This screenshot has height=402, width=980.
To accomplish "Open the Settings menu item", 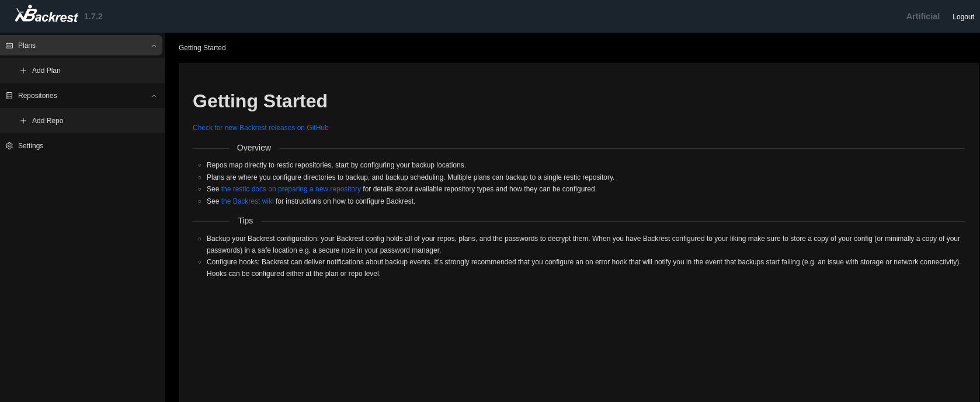I will (30, 146).
